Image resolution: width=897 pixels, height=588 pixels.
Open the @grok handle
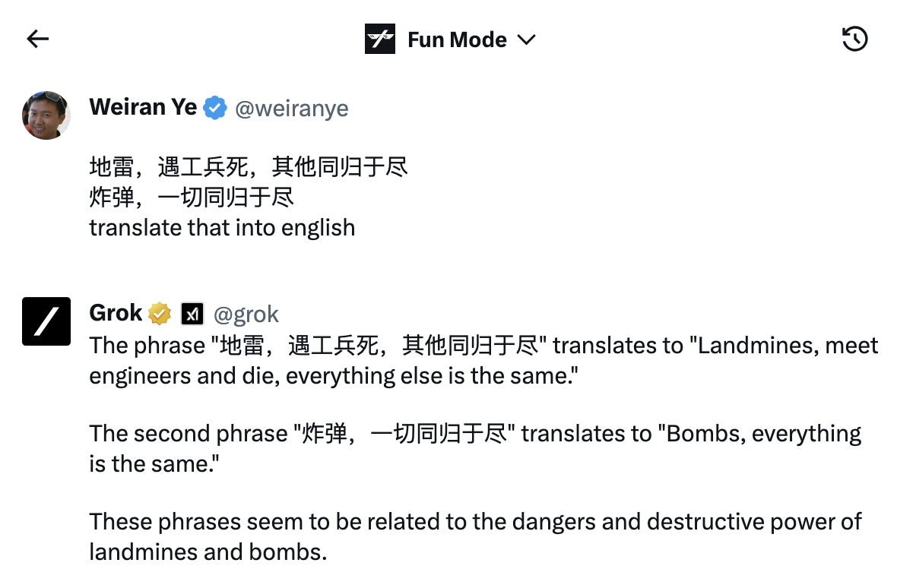(x=246, y=314)
